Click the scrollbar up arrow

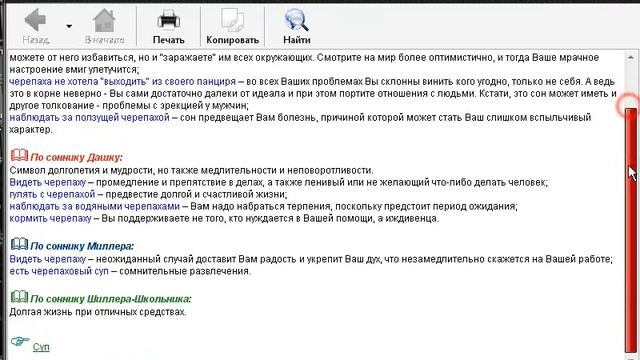(631, 58)
